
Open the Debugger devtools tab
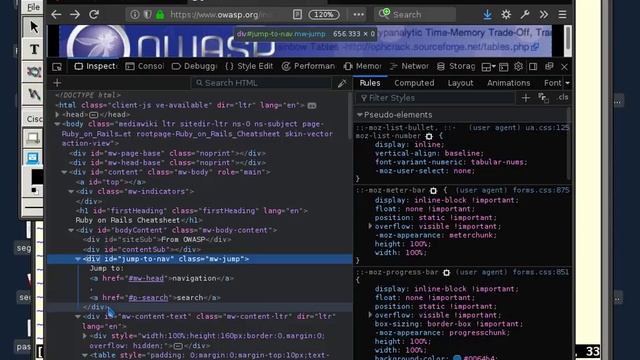tap(194, 66)
